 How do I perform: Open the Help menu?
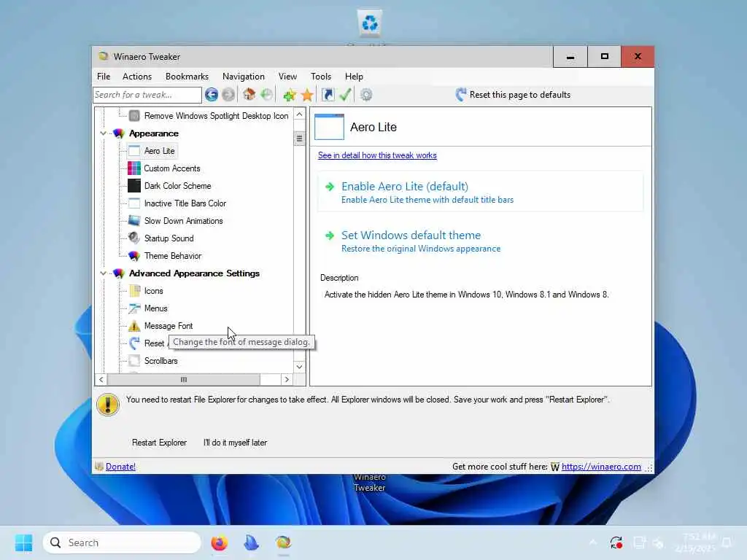[x=354, y=77]
